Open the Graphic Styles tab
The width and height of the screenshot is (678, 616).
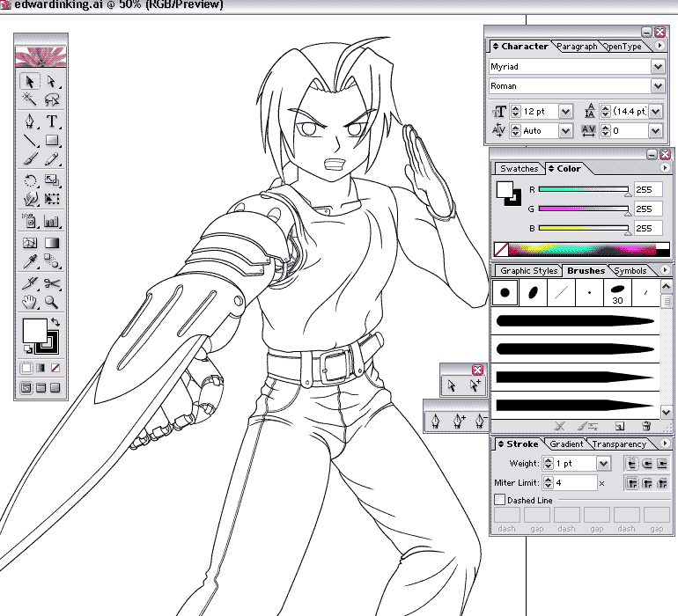point(528,271)
